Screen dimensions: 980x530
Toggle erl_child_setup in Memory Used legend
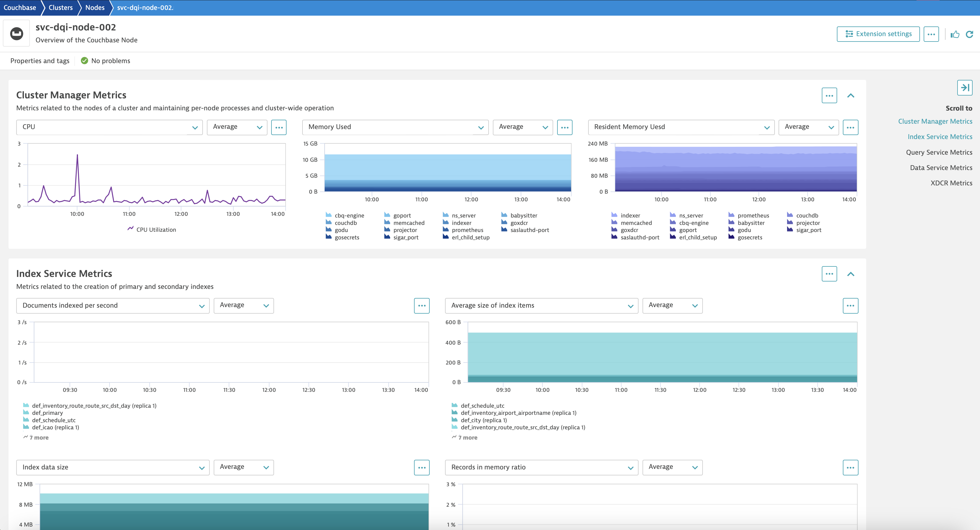point(471,237)
